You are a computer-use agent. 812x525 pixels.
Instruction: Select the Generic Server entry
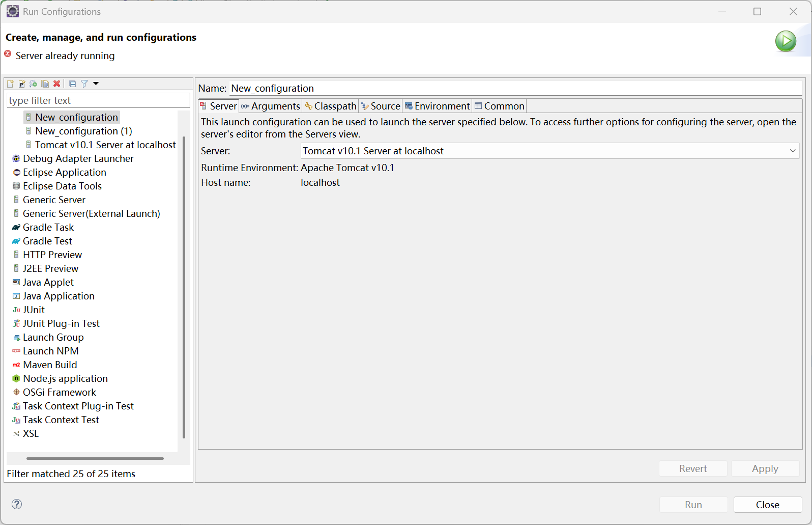coord(49,200)
